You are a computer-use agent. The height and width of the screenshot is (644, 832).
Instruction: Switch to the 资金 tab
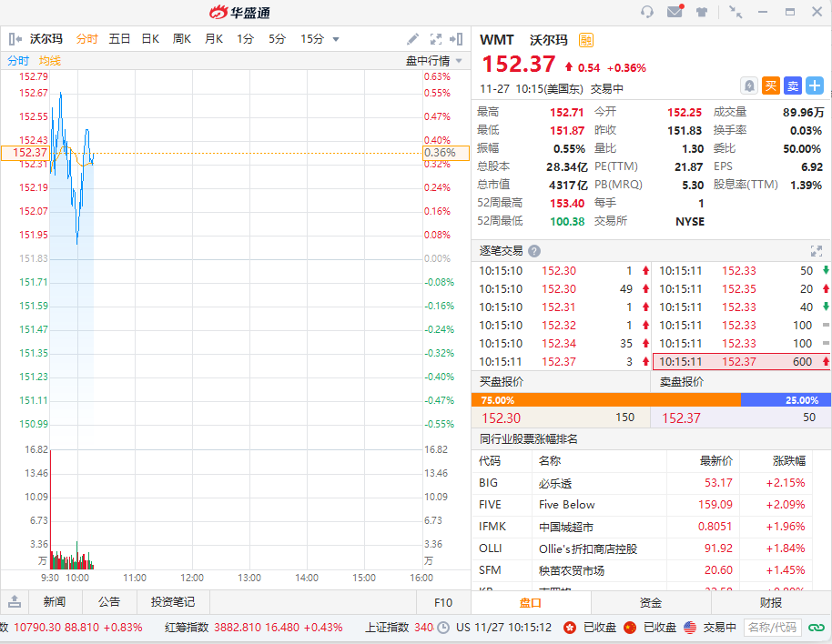click(651, 602)
